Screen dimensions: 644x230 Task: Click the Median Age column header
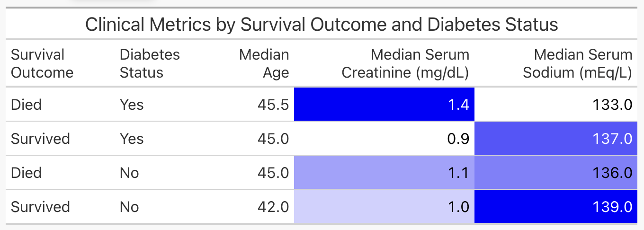click(x=264, y=63)
